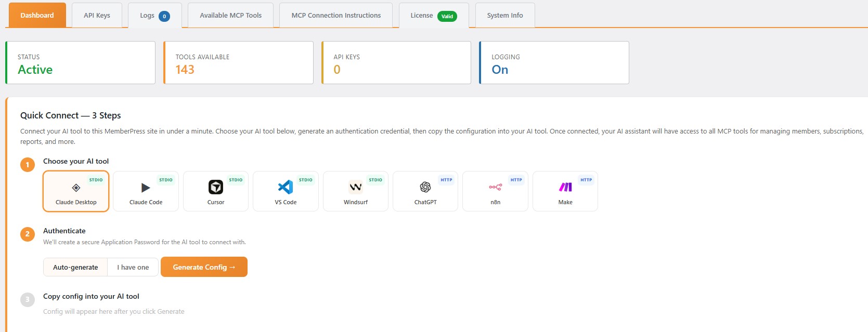Click the Quick Connect — 3 Steps heading

tap(71, 115)
